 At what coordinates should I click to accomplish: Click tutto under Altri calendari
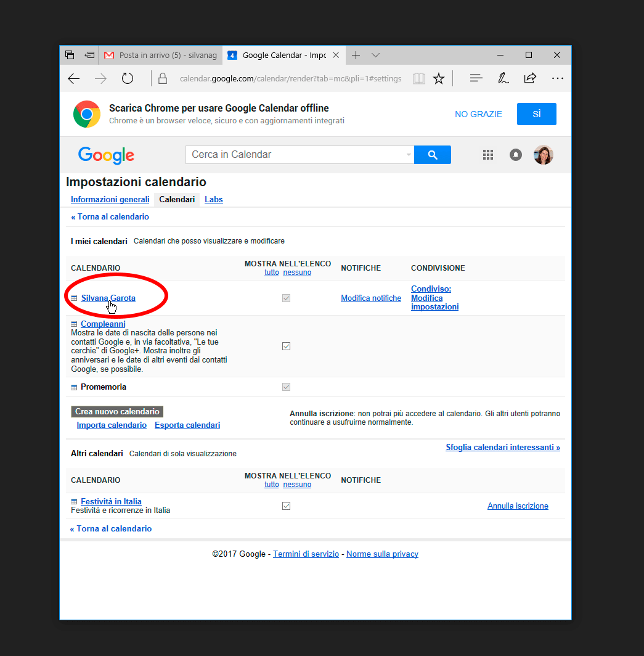(271, 485)
